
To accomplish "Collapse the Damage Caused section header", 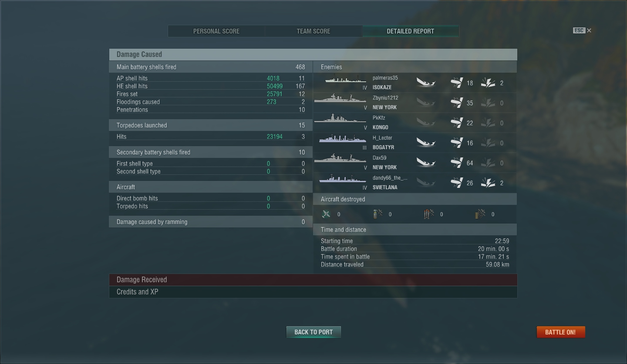I will 313,54.
